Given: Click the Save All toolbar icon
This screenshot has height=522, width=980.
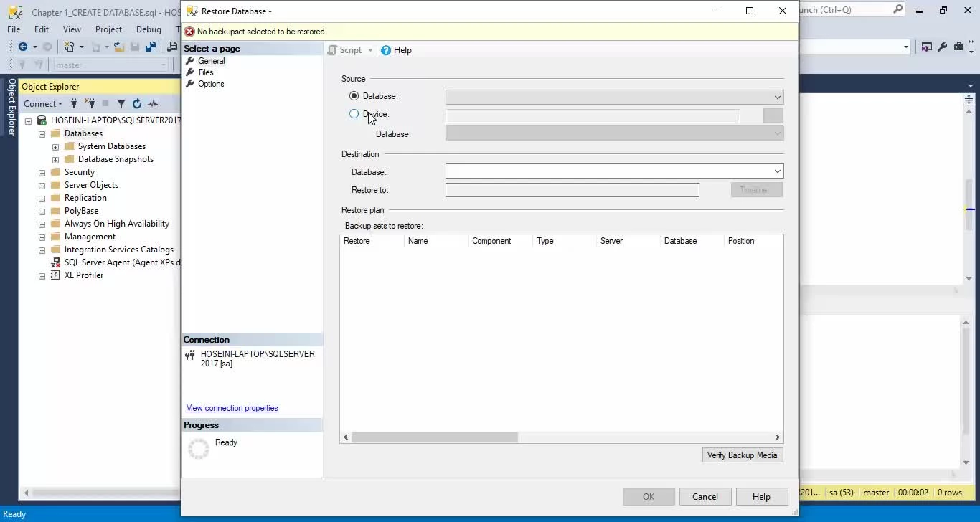Looking at the screenshot, I should pos(151,47).
